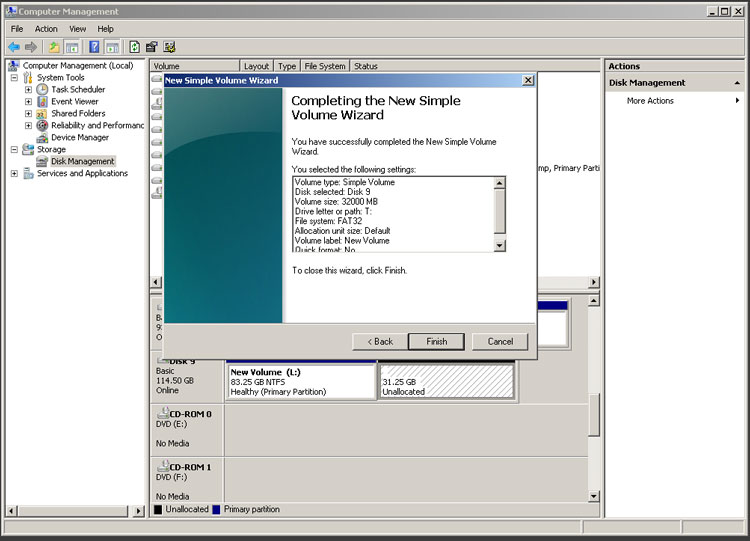The height and width of the screenshot is (541, 750).
Task: Toggle Show/Hide Action Pane toolbar icon
Action: click(x=112, y=47)
